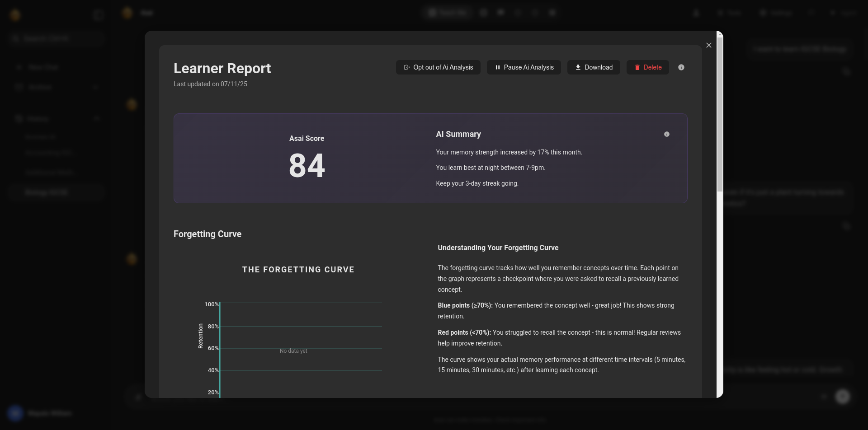Collapse the History section chevron in the sidebar

click(x=97, y=119)
